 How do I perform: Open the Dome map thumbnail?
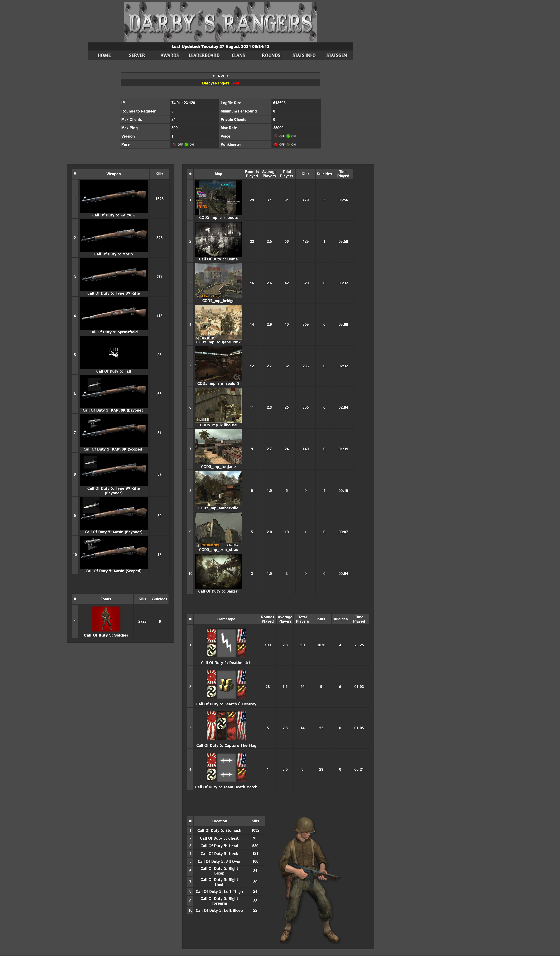point(218,239)
